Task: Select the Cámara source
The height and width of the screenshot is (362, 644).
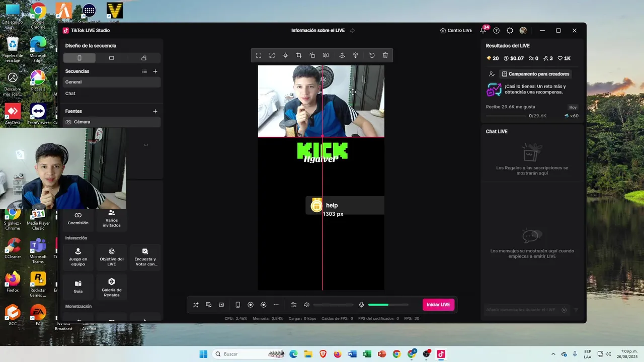Action: 112,122
